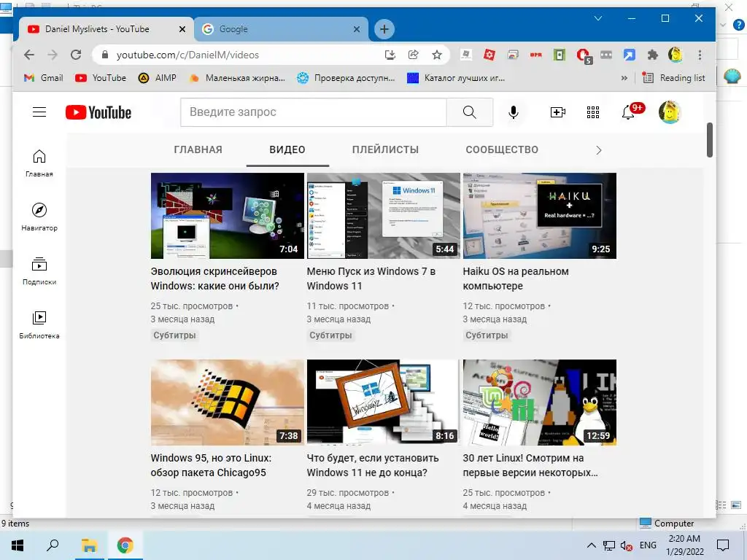
Task: Open the Gmail bookmark
Action: point(43,78)
